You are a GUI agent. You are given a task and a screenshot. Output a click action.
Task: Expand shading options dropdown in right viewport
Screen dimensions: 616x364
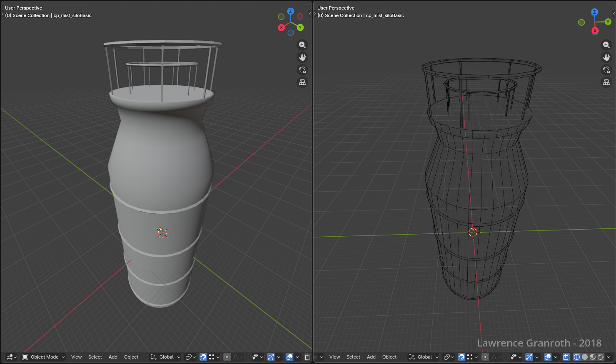(x=609, y=357)
